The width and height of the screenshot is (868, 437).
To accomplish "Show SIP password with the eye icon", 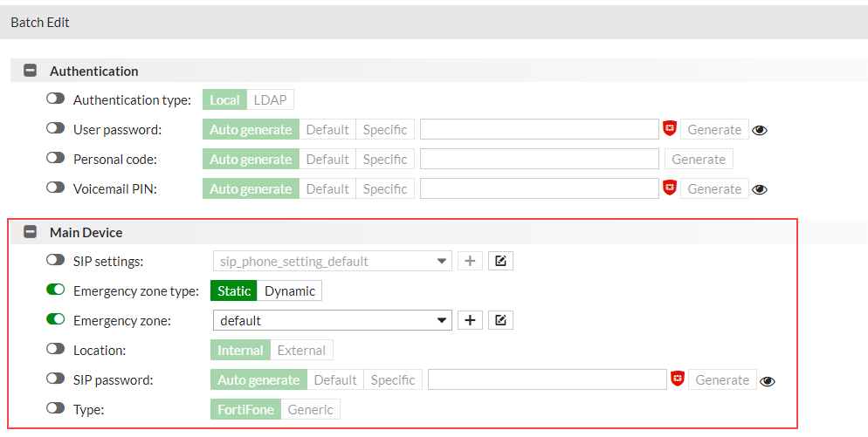I will pyautogui.click(x=768, y=380).
